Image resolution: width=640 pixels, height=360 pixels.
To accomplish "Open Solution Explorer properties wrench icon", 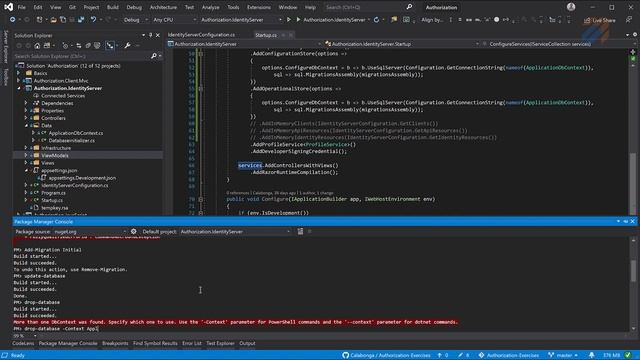I will (127, 46).
